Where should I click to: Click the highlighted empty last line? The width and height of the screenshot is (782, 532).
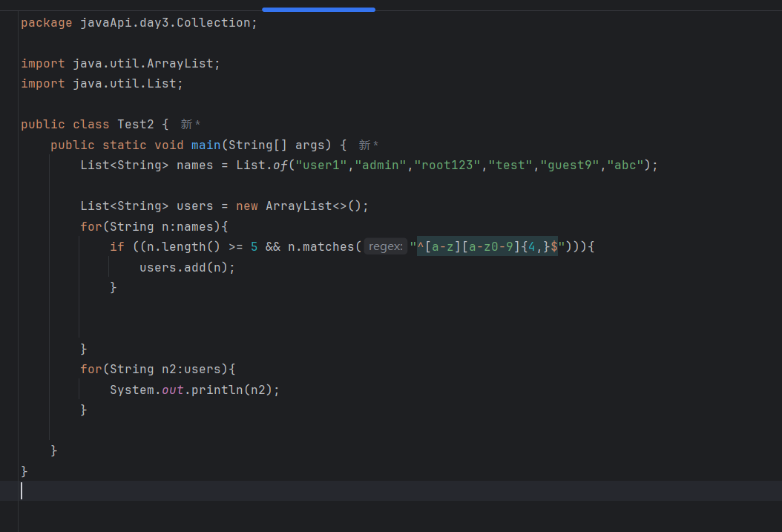click(x=371, y=490)
